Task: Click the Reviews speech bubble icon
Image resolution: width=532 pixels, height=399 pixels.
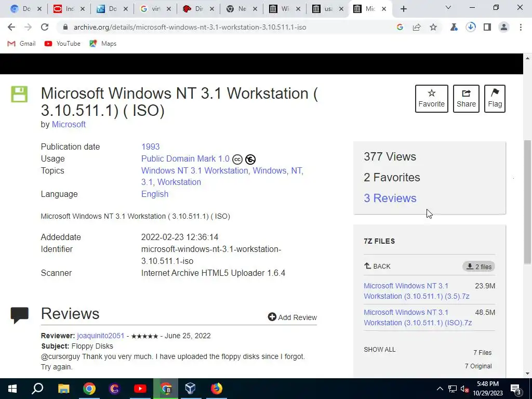Action: 20,315
